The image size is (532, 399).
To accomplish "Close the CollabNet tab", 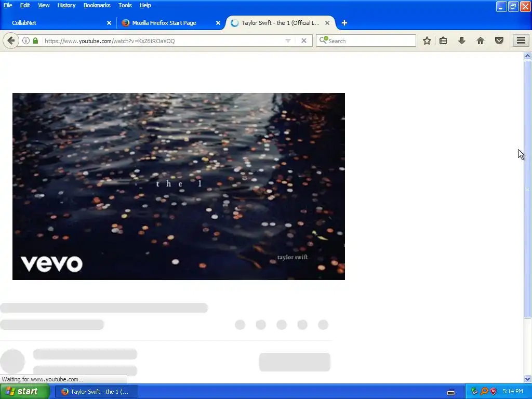I will click(x=109, y=23).
